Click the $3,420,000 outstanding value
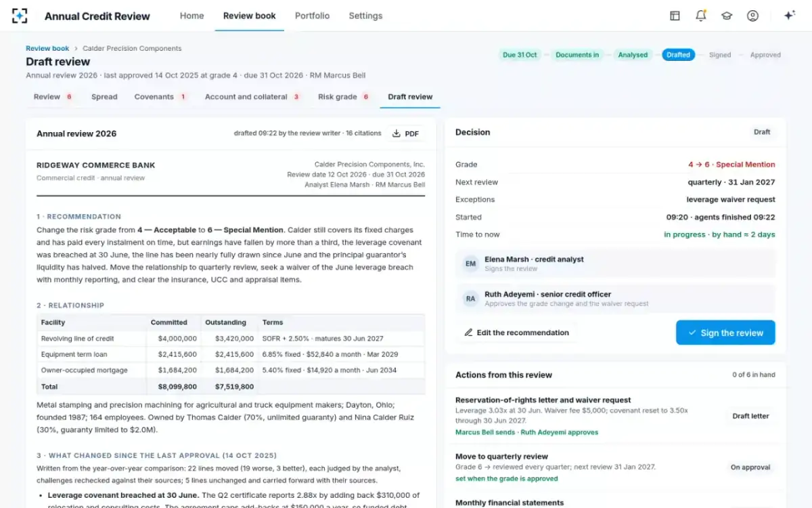Image resolution: width=812 pixels, height=508 pixels. point(234,339)
